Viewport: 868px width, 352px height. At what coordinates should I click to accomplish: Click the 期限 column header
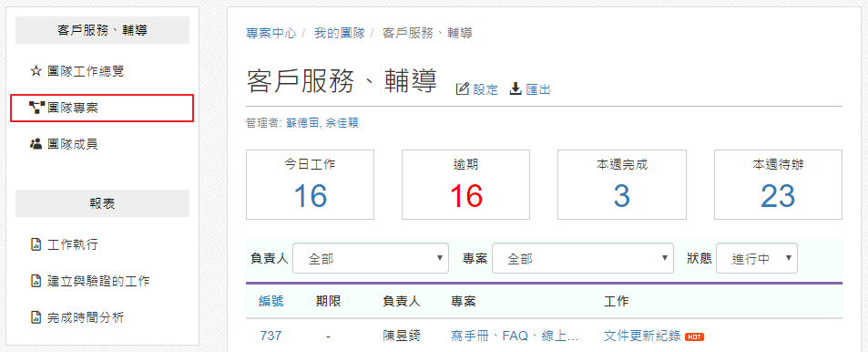(x=328, y=301)
